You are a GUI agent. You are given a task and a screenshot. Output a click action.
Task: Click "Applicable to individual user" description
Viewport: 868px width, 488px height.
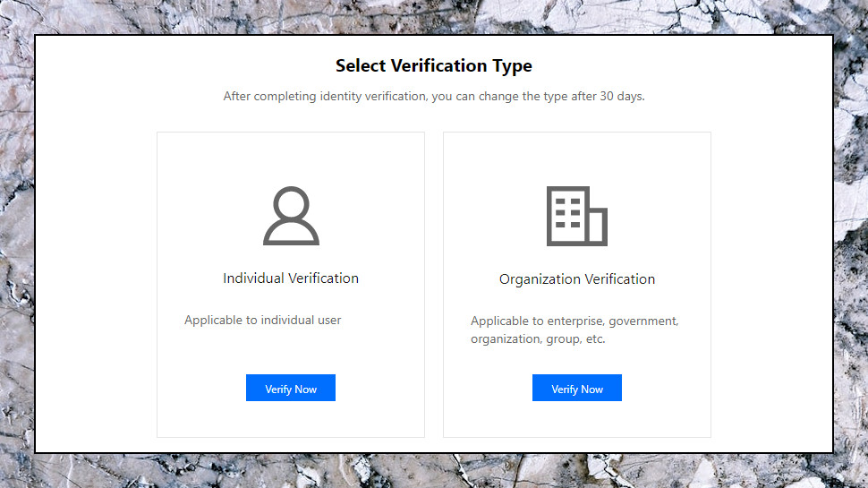pos(262,321)
